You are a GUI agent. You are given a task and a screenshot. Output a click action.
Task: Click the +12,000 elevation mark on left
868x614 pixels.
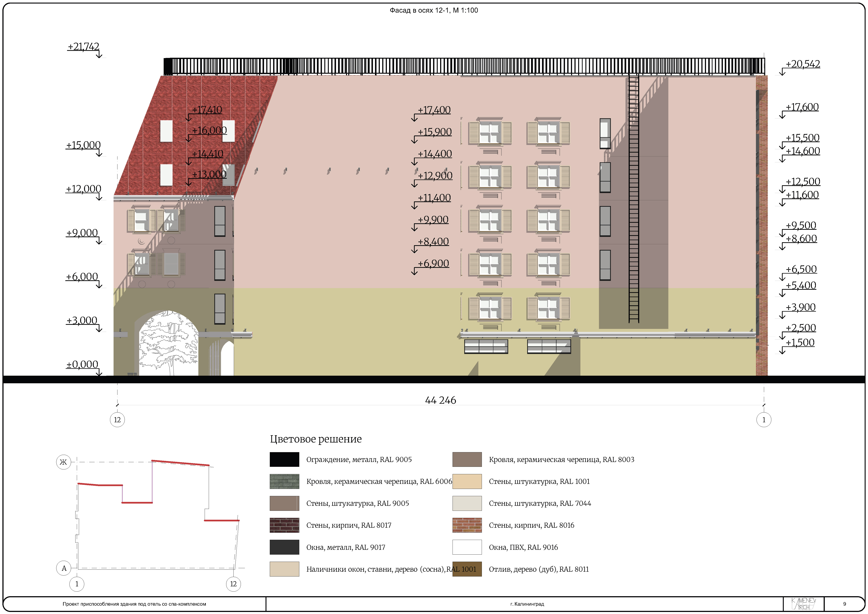click(x=83, y=189)
